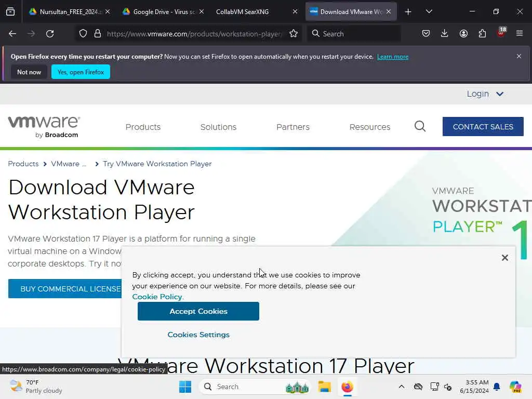Screen dimensions: 532x399
Task: Click the CONTACT SALES button
Action: point(483,127)
